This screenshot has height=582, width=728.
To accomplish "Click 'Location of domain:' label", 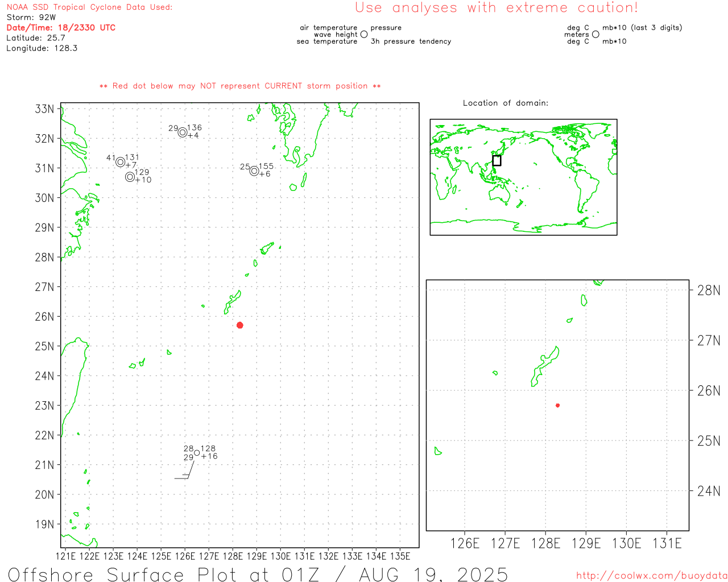I will click(506, 103).
